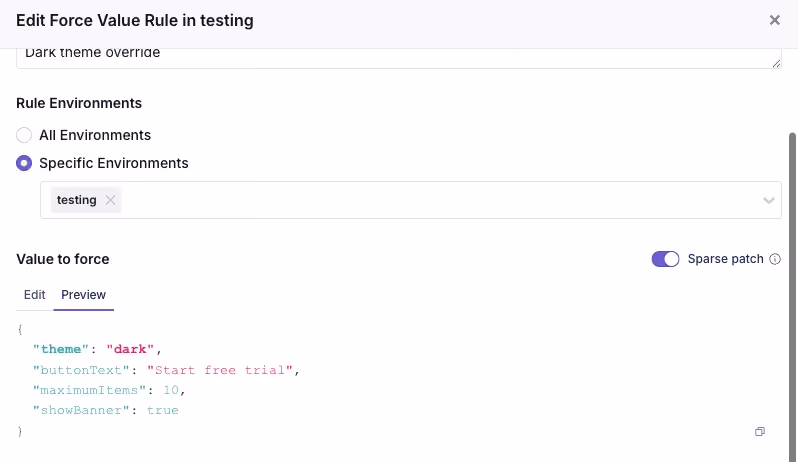The image size is (798, 462).
Task: Select the Specific Environments radio option
Action: coord(24,163)
